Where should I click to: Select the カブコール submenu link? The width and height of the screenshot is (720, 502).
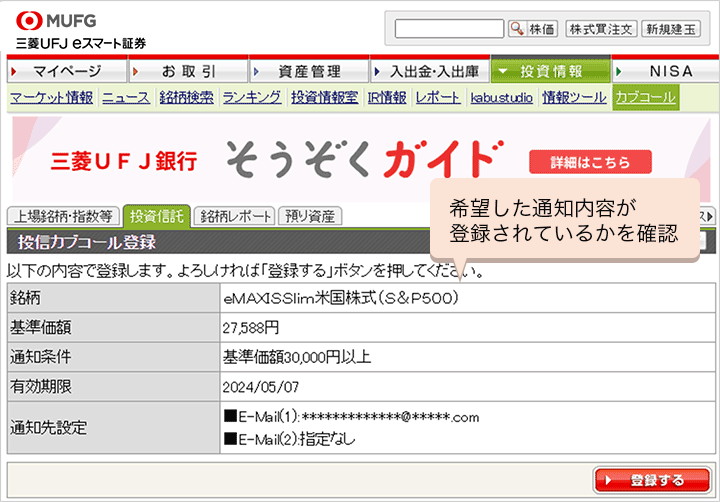646,97
